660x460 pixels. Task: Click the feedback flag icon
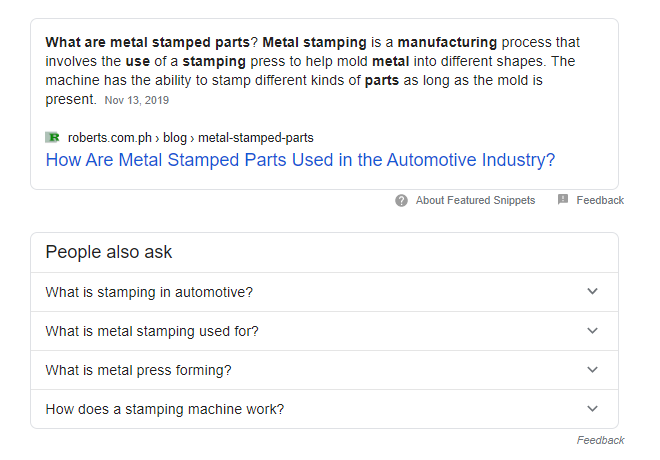pyautogui.click(x=563, y=200)
